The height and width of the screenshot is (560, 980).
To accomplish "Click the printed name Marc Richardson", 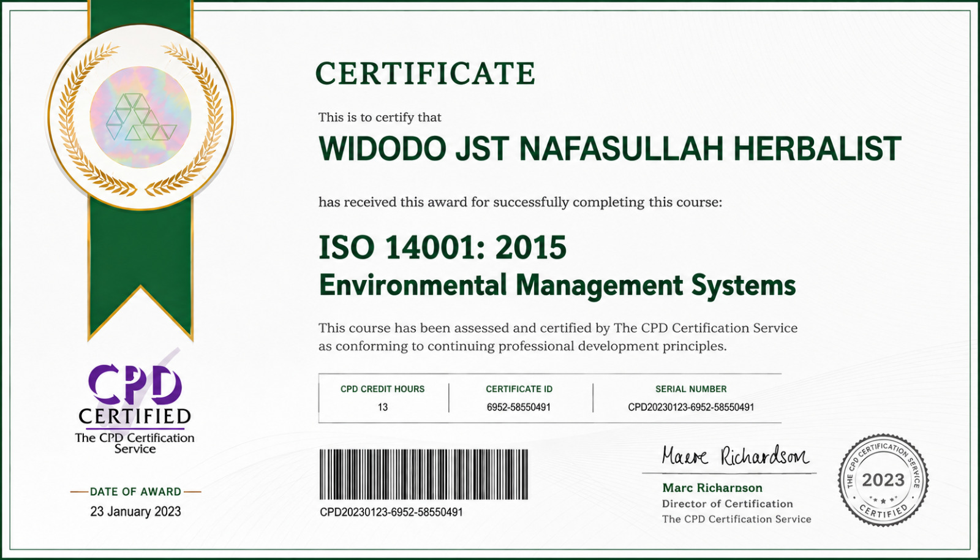I will point(712,488).
